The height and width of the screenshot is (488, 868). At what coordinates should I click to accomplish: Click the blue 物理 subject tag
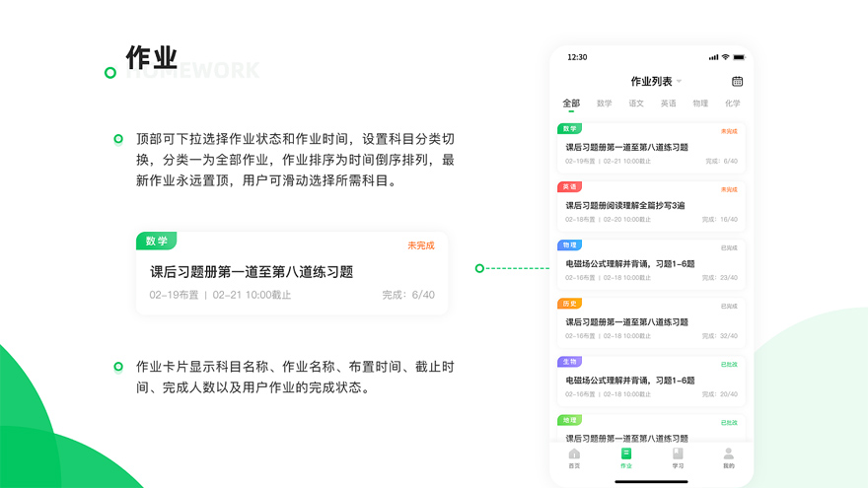[x=569, y=245]
